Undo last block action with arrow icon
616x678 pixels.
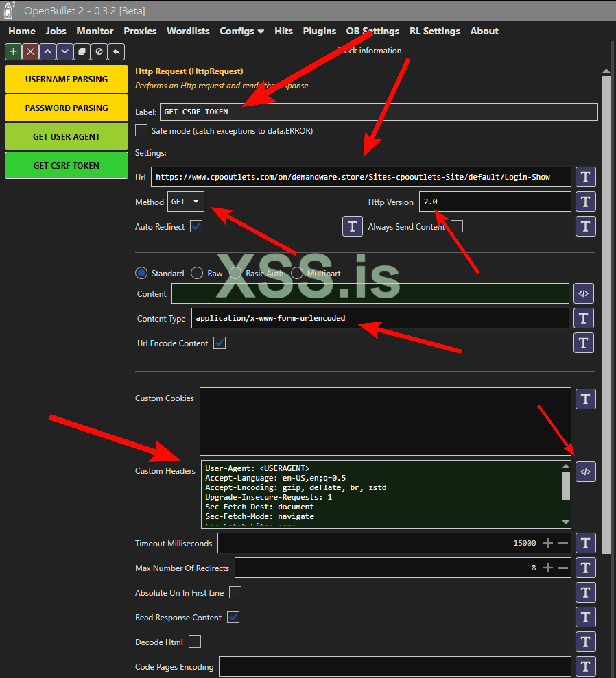[116, 52]
